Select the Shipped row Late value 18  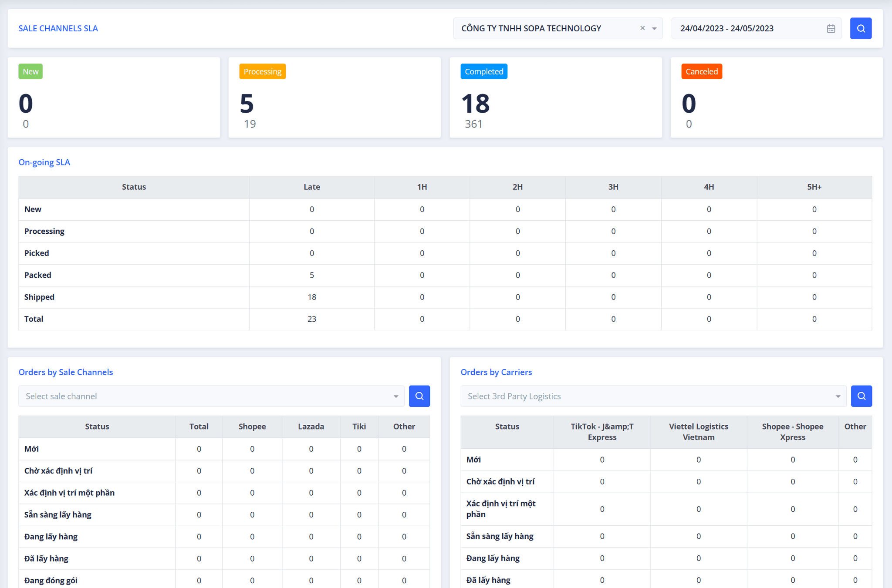tap(311, 297)
